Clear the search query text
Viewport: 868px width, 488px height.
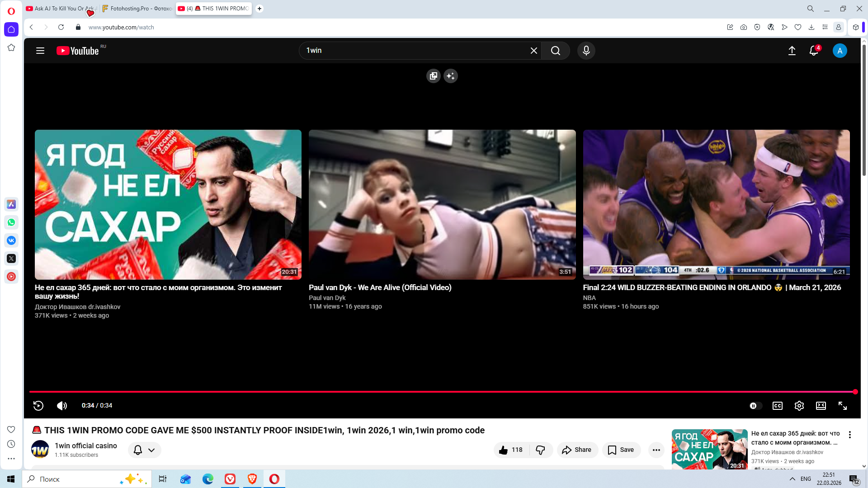point(533,51)
